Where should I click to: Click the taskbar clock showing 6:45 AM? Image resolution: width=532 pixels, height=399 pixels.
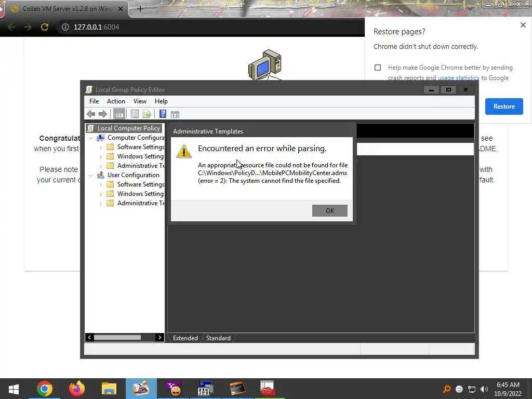tap(508, 385)
